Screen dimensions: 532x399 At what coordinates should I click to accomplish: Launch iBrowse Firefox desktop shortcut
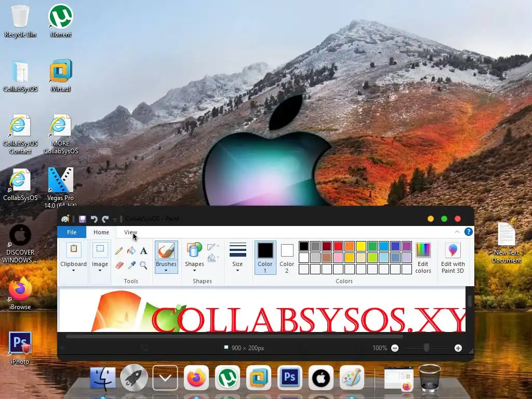pos(20,293)
